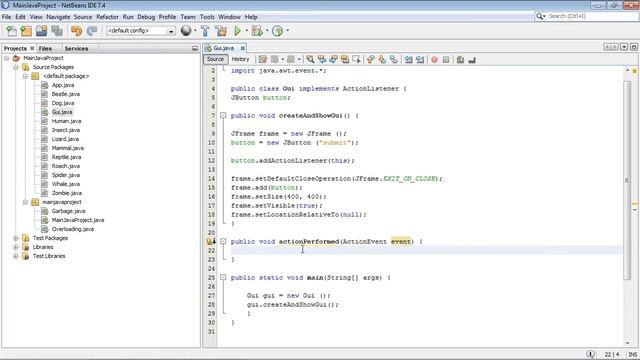Screen dimensions: 640x360
Task: Switch to the Files tab
Action: [x=45, y=48]
